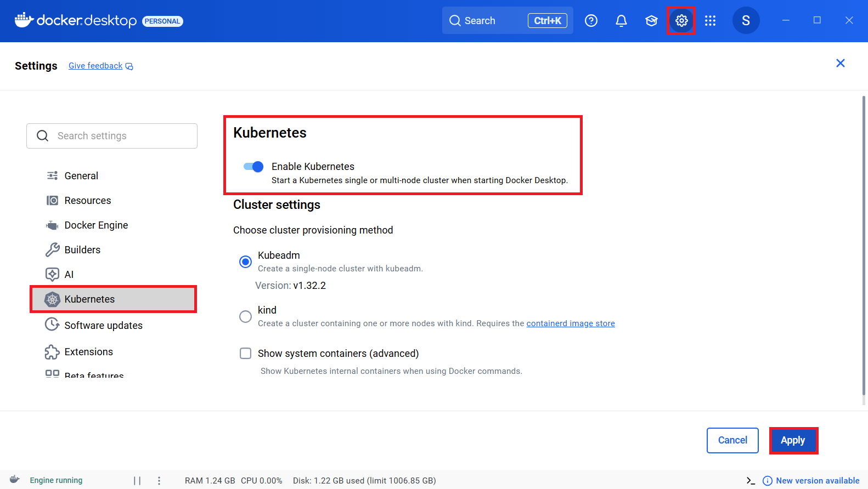
Task: Click the Version: v1.32.2 text
Action: coord(290,286)
